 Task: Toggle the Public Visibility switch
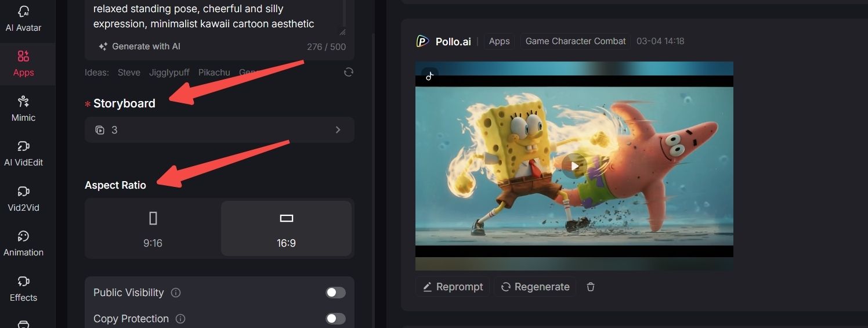coord(335,293)
